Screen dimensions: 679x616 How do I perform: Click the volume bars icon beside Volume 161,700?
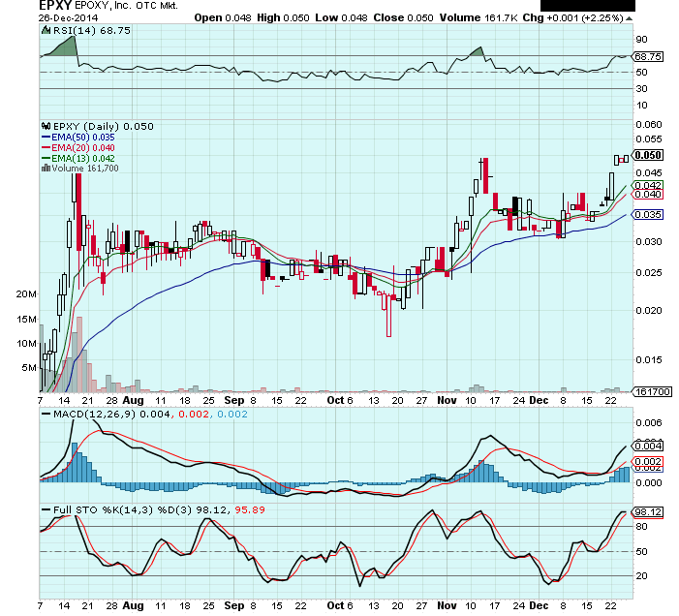[x=46, y=168]
